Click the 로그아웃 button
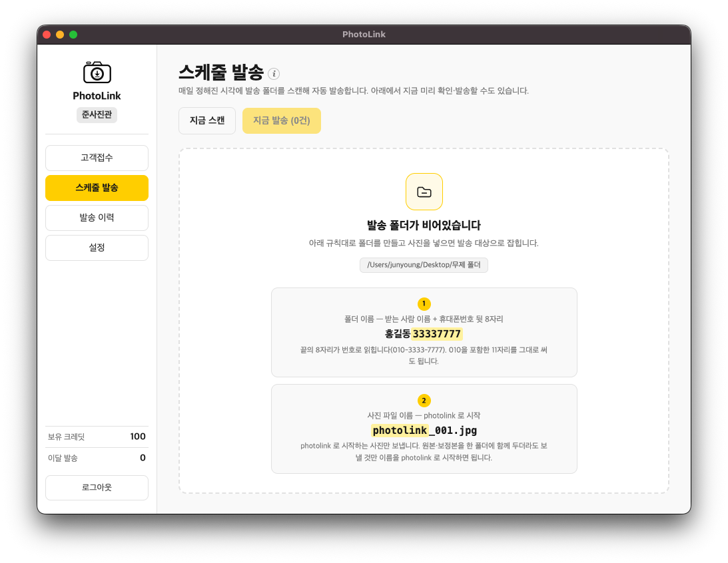 point(97,487)
